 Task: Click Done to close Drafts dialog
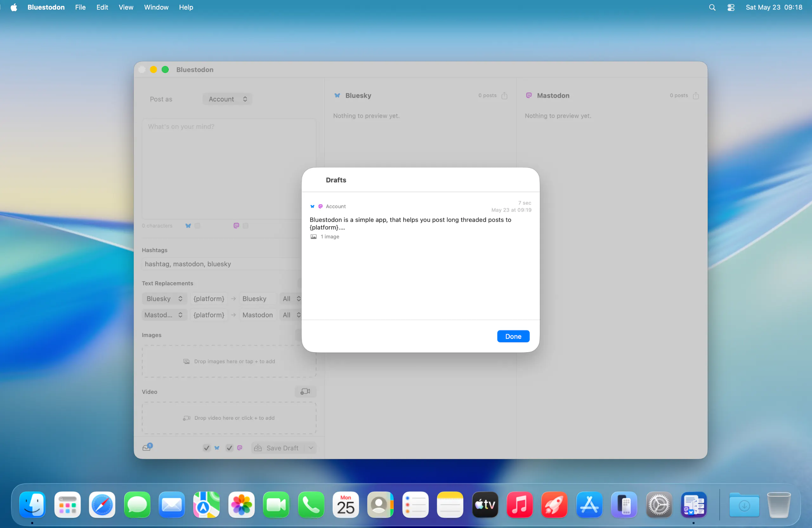(513, 336)
